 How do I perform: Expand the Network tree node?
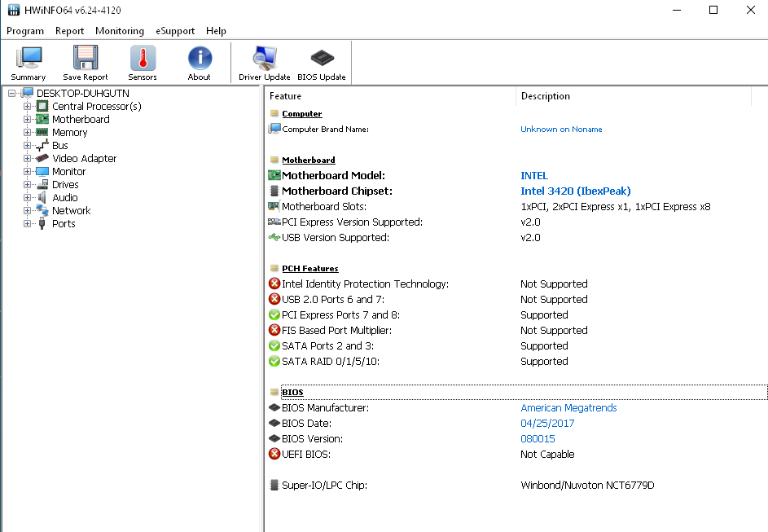pyautogui.click(x=28, y=211)
